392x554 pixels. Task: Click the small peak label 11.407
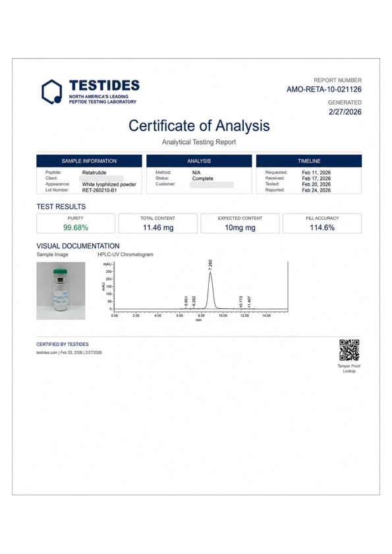click(249, 302)
